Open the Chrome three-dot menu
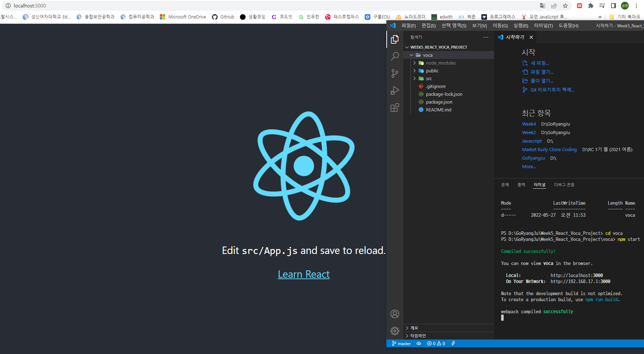This screenshot has width=644, height=354. tap(637, 6)
